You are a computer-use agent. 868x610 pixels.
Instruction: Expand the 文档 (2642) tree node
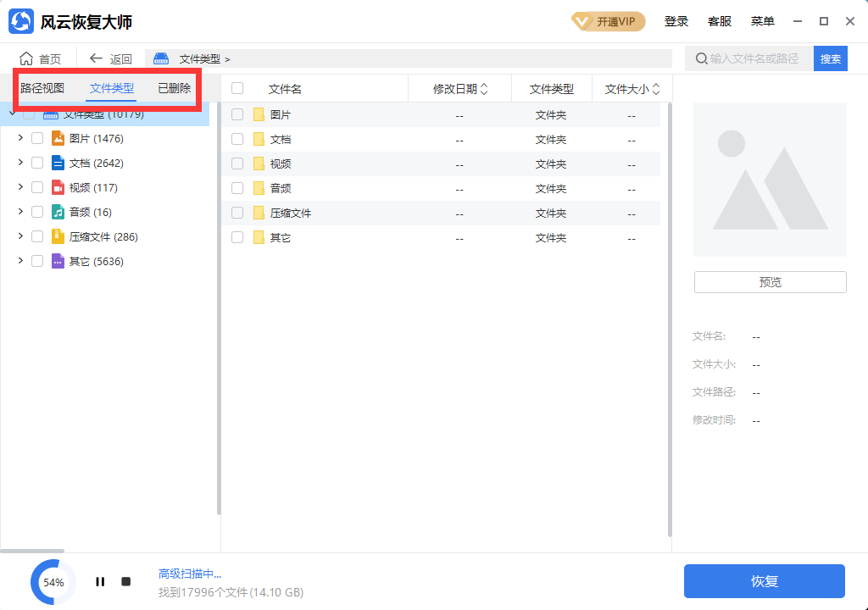click(19, 162)
